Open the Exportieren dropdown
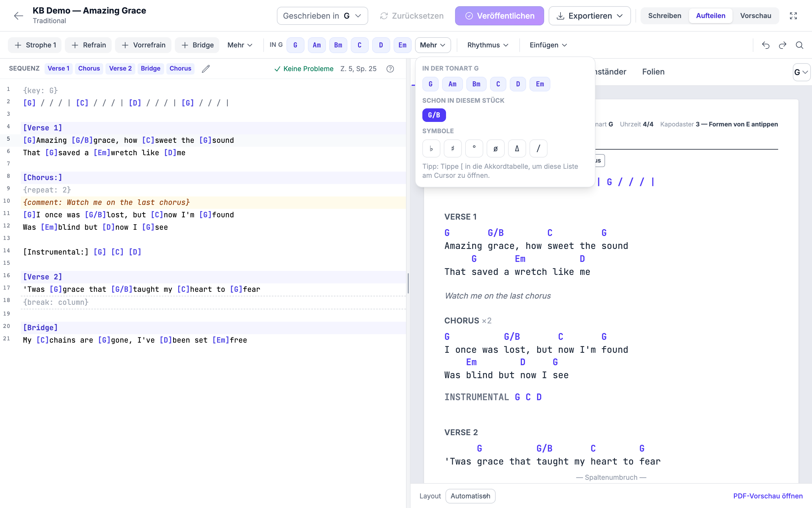The image size is (812, 508). coord(590,16)
